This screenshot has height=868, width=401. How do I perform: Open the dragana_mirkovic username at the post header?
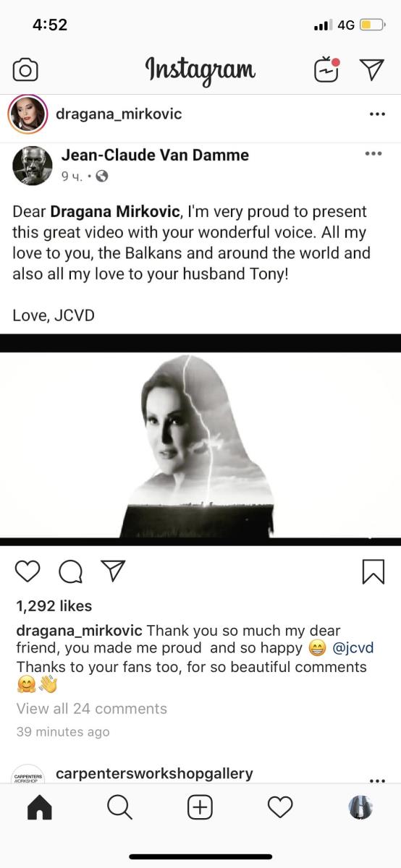click(x=119, y=114)
